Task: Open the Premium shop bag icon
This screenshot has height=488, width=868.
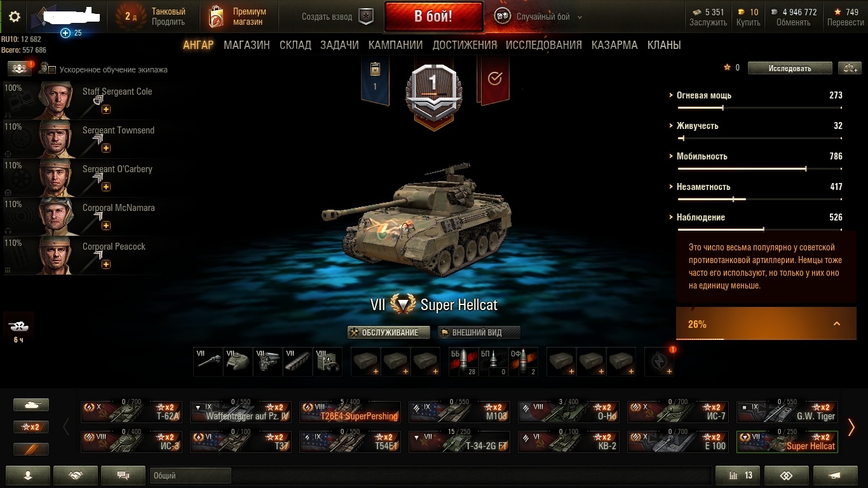Action: click(x=216, y=17)
